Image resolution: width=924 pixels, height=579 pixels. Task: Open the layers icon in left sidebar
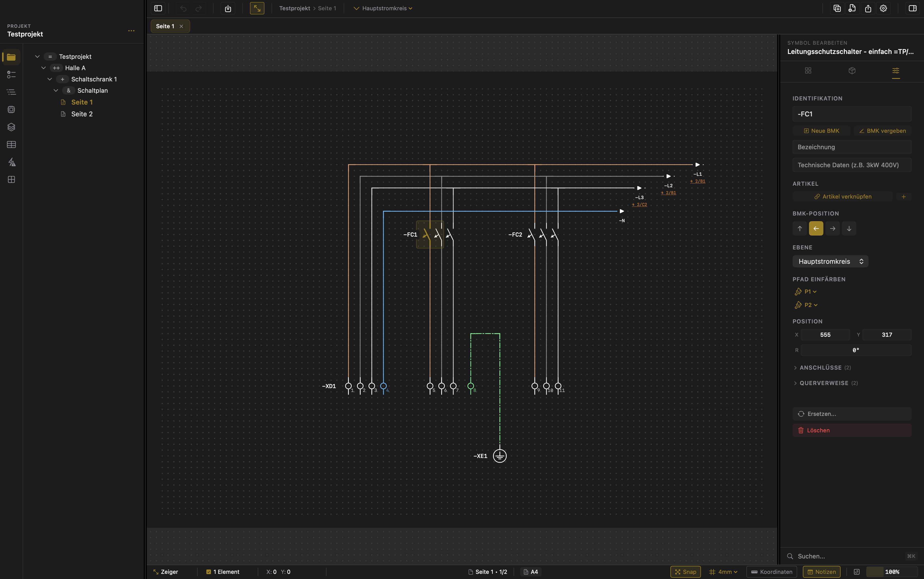click(11, 127)
